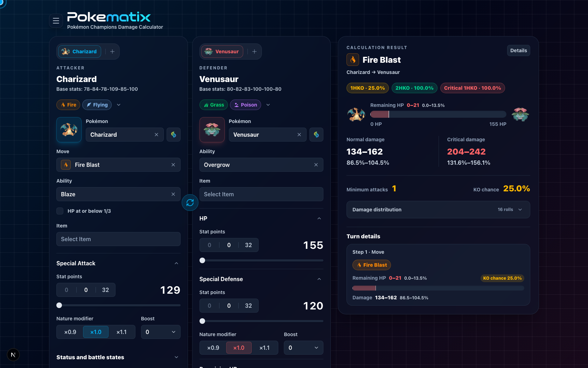Add another defender with the plus icon
Screen dimensions: 588x368
(254, 52)
